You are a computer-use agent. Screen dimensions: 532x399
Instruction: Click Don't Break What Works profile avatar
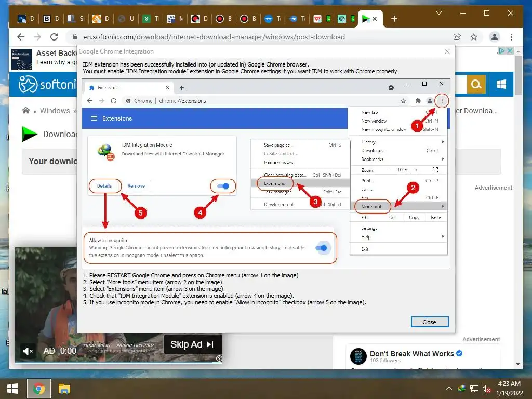tap(358, 356)
